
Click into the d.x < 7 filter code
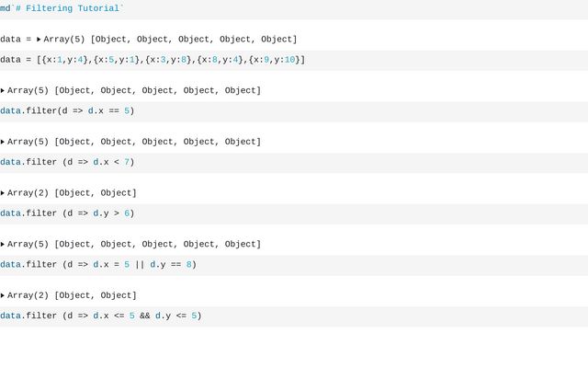pos(294,163)
